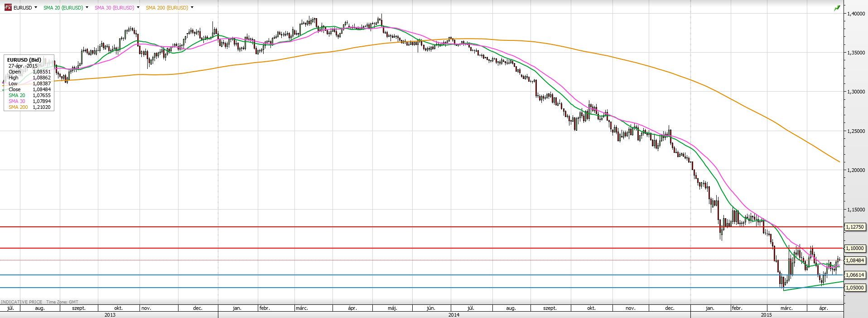Image resolution: width=868 pixels, height=318 pixels.
Task: Click the Open value 1,08551
Action: (x=42, y=72)
